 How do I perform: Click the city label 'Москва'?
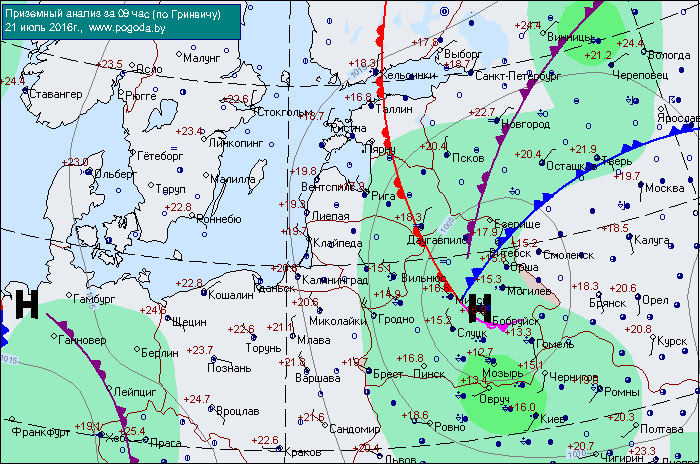point(665,188)
